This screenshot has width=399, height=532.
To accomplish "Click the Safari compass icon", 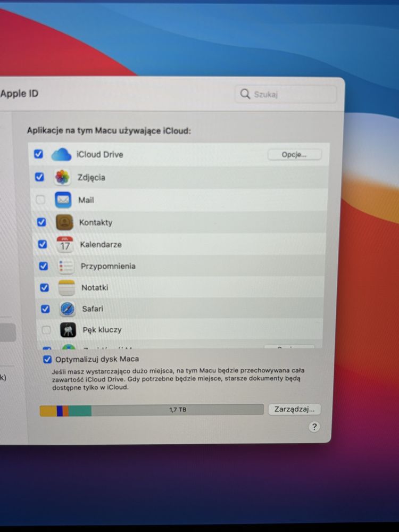I will [x=68, y=309].
